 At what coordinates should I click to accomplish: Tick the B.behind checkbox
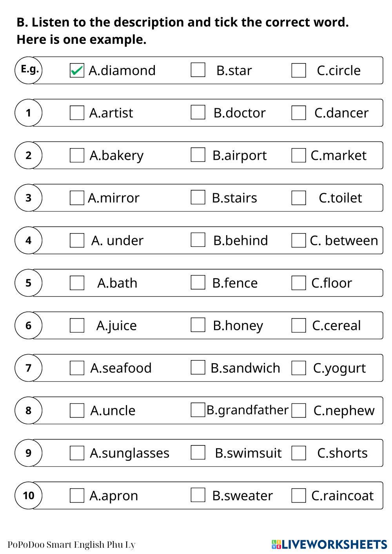tap(198, 240)
